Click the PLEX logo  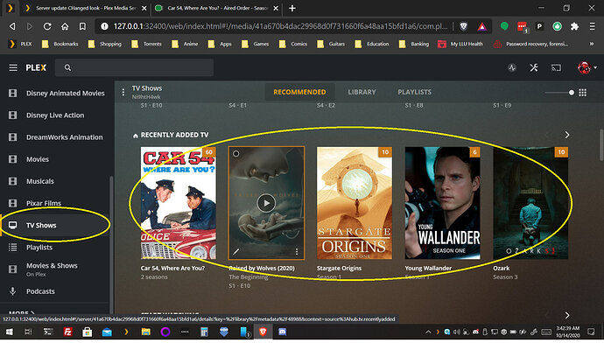tap(36, 67)
